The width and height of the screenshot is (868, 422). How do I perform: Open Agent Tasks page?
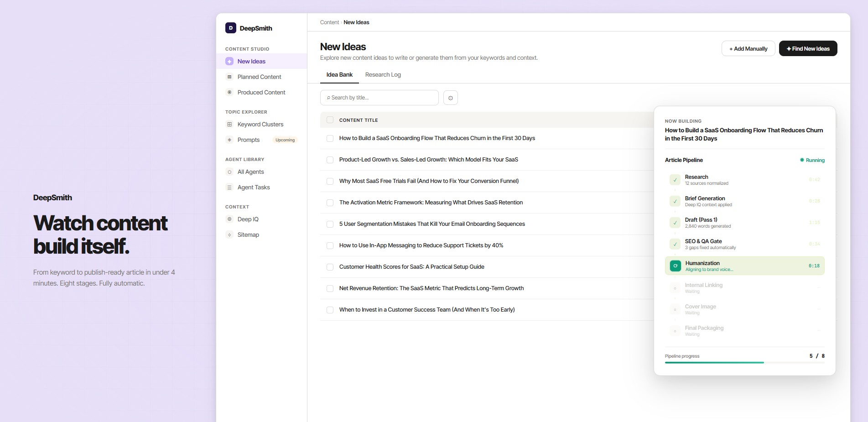[261, 187]
